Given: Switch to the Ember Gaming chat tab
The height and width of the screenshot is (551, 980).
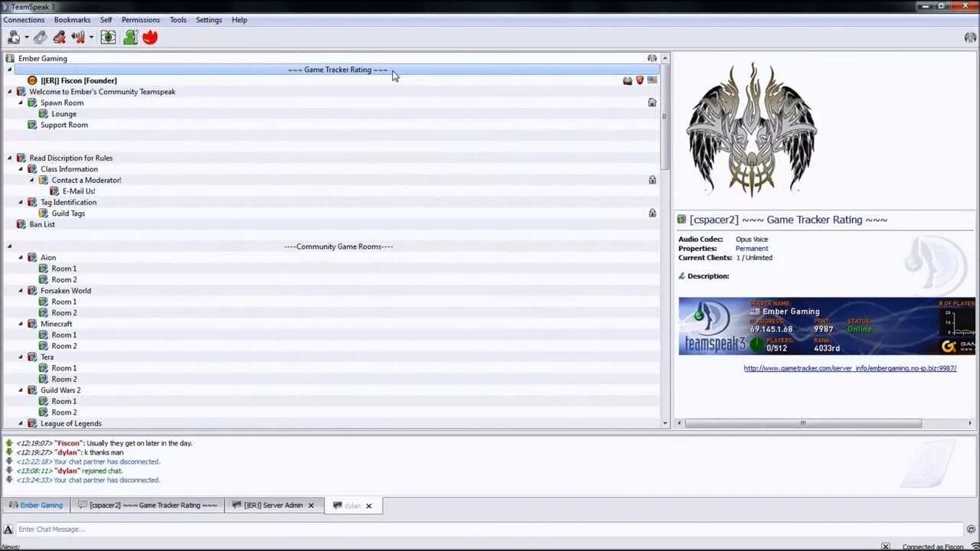Looking at the screenshot, I should 35,505.
